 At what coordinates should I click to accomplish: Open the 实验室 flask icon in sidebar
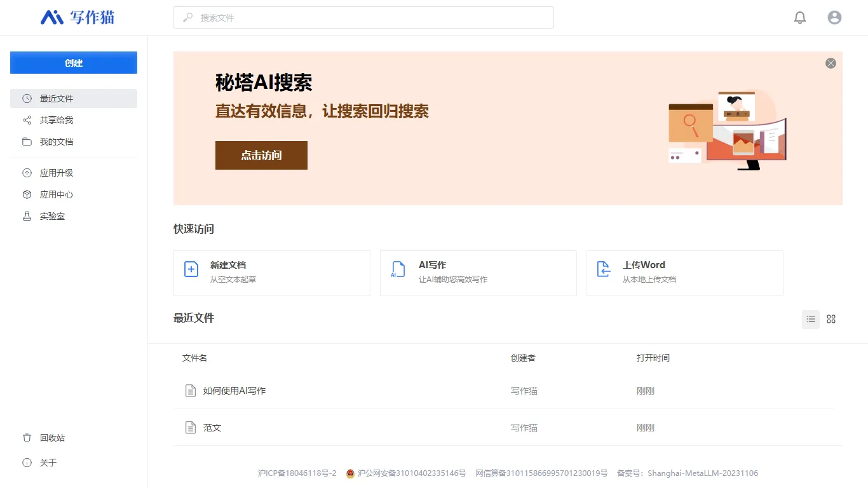pos(26,216)
